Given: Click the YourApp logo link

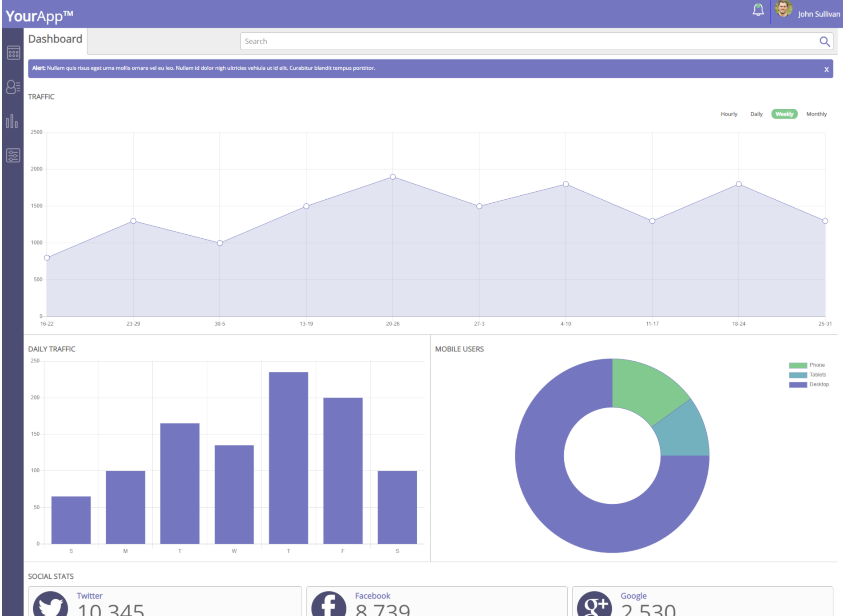Looking at the screenshot, I should click(40, 16).
